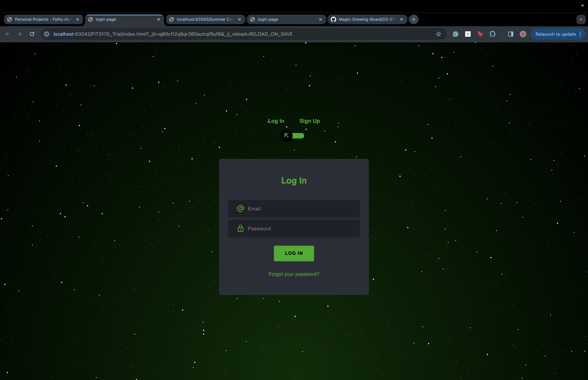Bookmark the page via the star icon
588x380 pixels.
point(439,34)
